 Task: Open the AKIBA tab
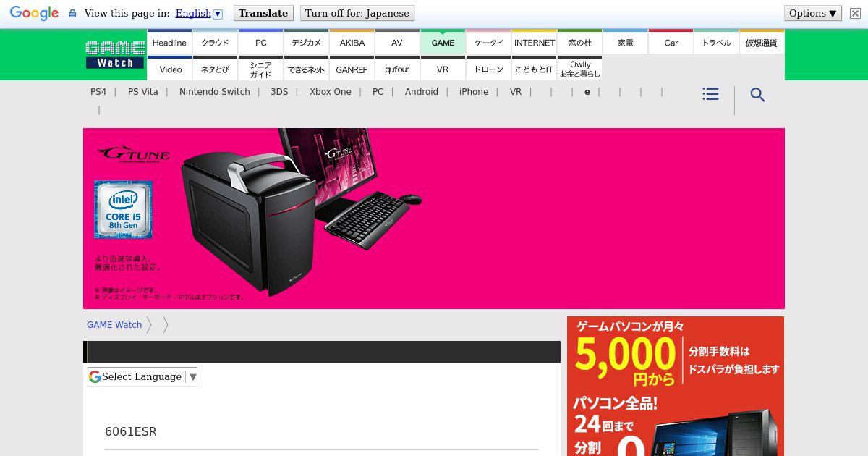352,43
